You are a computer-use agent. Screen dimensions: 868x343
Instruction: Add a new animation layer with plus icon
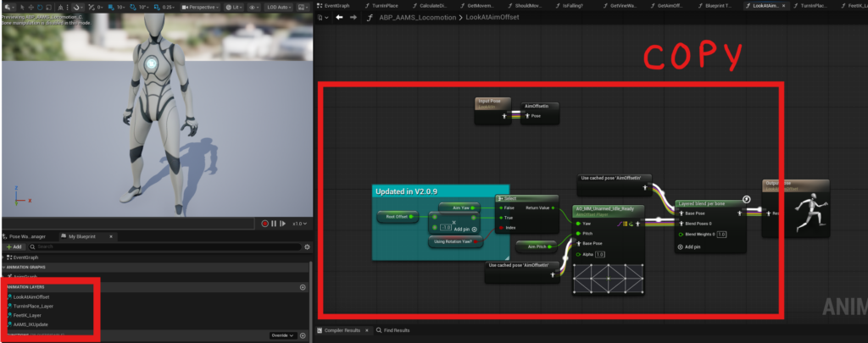(303, 287)
